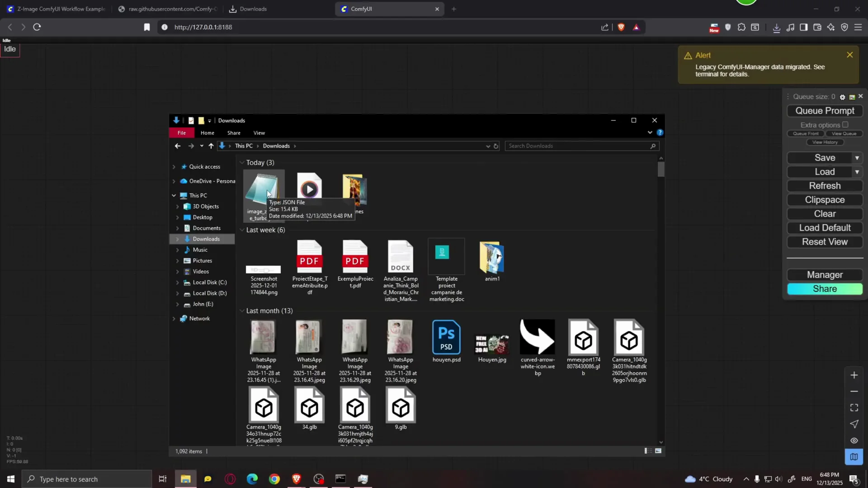Zoom in on the ComfyUI canvas
Viewport: 868px width, 488px height.
click(854, 375)
